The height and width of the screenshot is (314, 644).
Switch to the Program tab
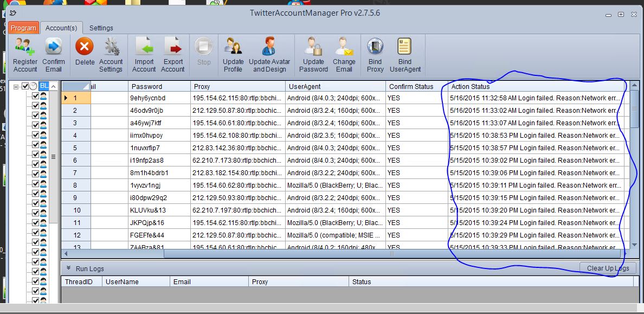tap(23, 28)
